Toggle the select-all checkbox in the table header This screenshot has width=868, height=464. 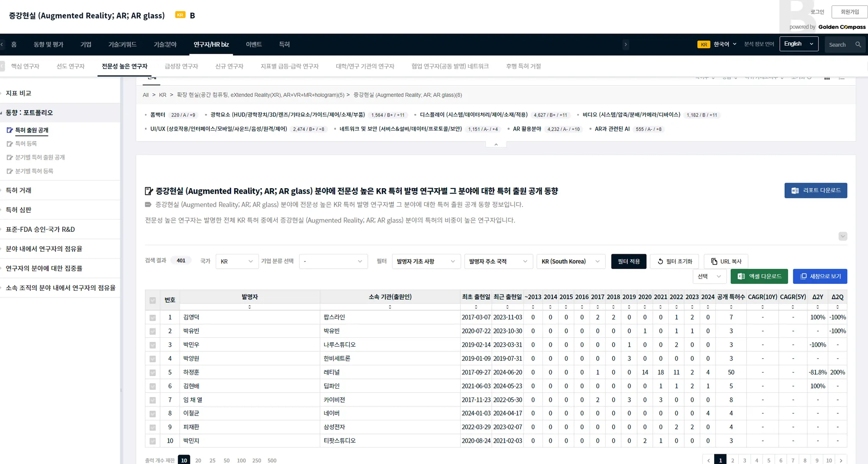click(x=153, y=300)
